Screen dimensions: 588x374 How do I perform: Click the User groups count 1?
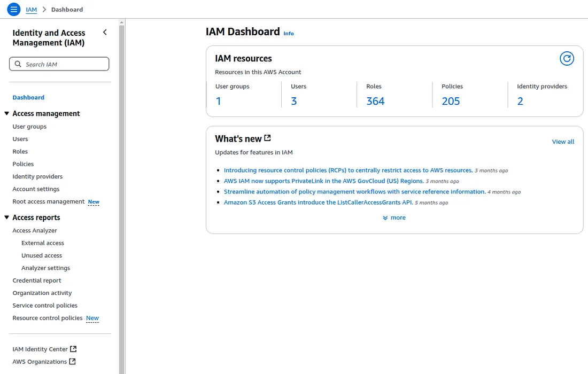pos(218,101)
